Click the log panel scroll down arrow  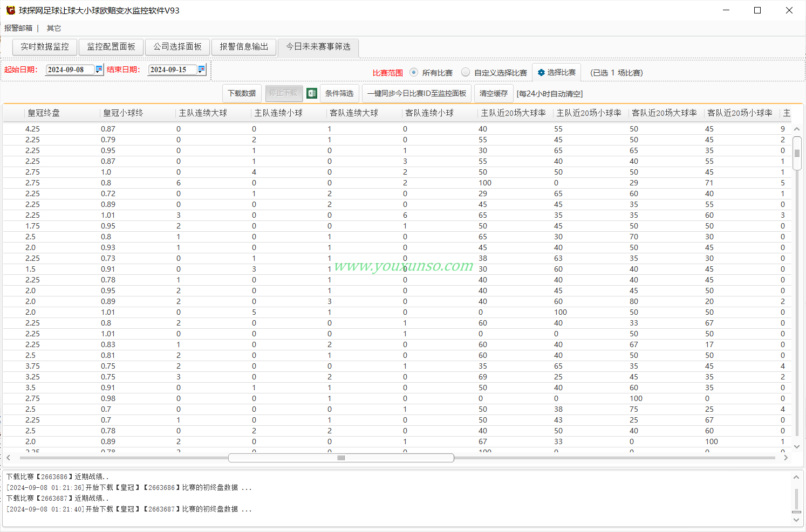click(796, 520)
